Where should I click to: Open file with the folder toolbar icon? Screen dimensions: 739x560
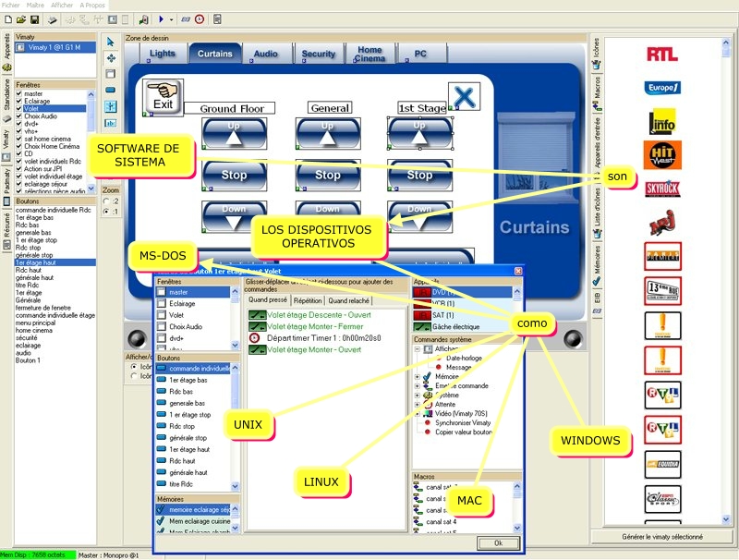pos(20,19)
